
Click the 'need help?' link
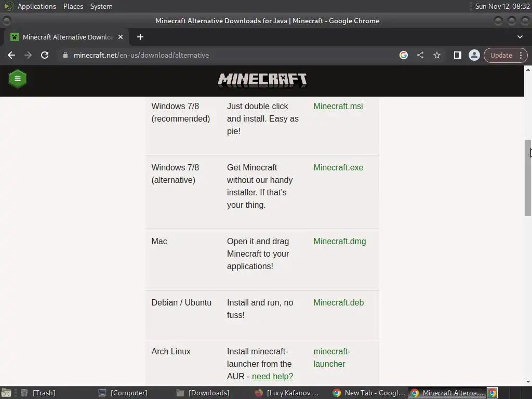coord(272,376)
